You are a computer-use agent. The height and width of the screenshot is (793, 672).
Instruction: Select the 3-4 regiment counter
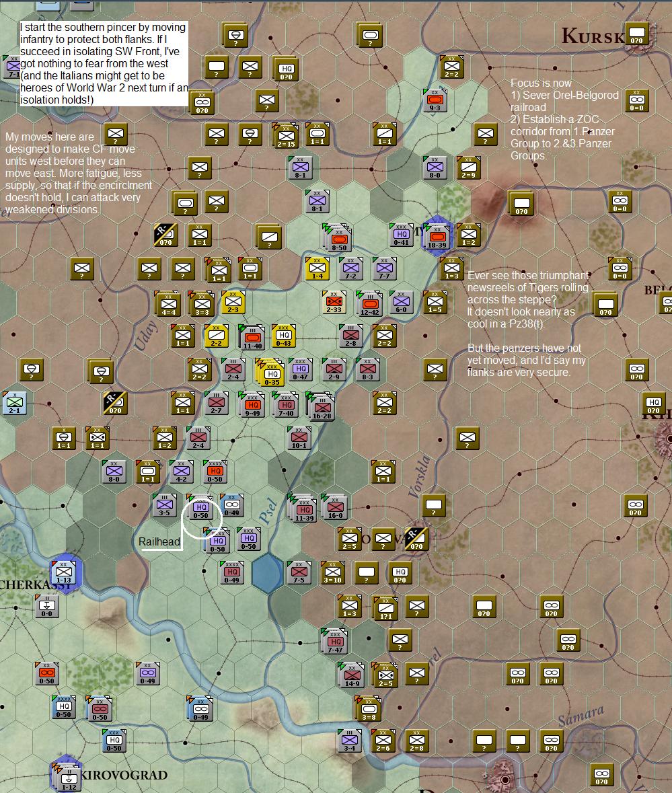coord(349,741)
